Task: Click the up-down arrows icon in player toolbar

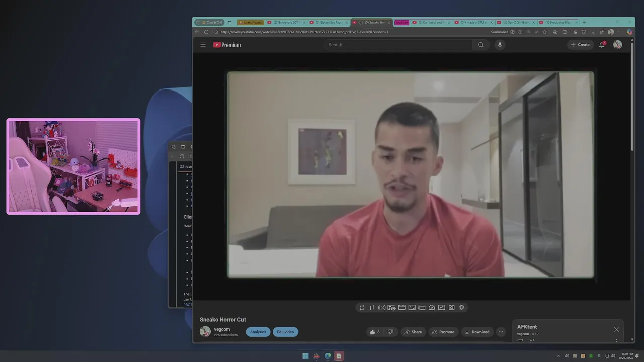Action: tap(372, 308)
